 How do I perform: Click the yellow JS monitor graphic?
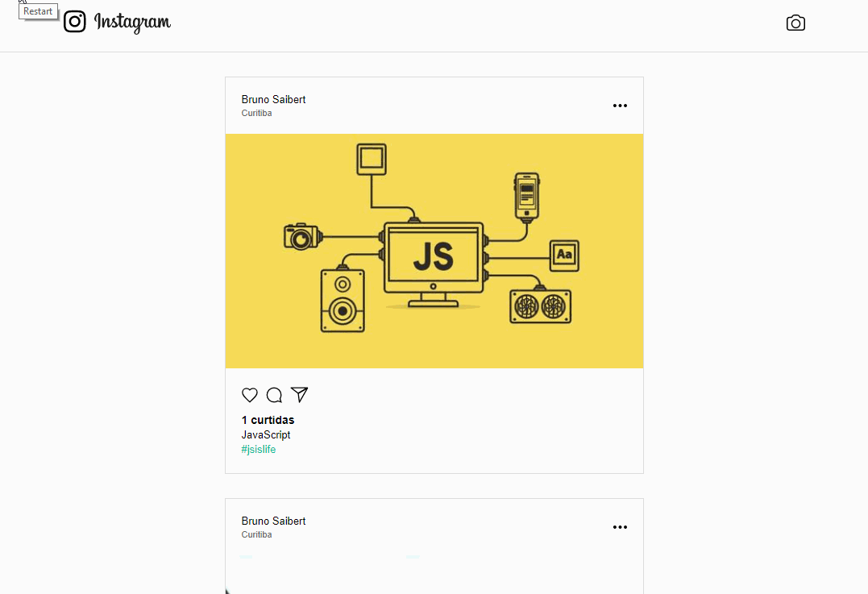434,250
